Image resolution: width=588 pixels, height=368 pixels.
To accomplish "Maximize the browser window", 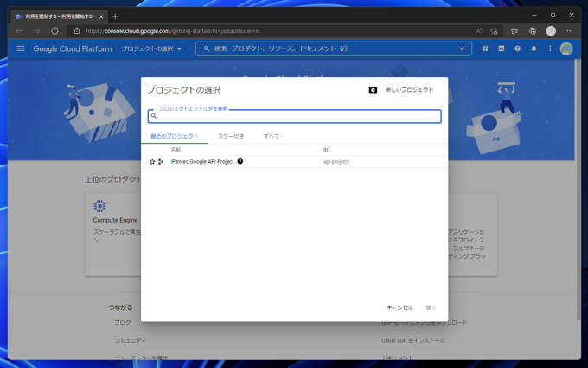I will click(x=553, y=15).
